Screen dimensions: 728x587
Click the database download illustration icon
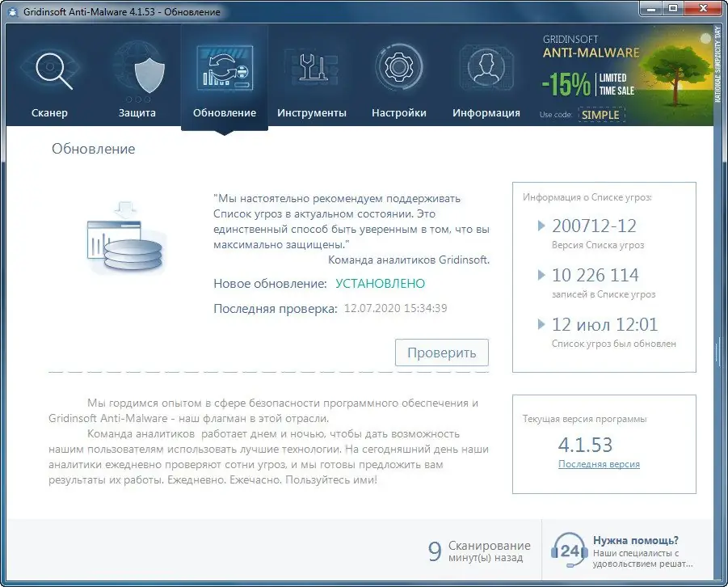(x=125, y=237)
